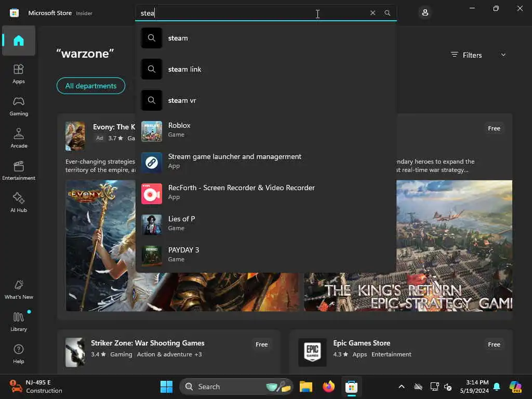
Task: Click the Free button on the Evony ad
Action: 494,128
